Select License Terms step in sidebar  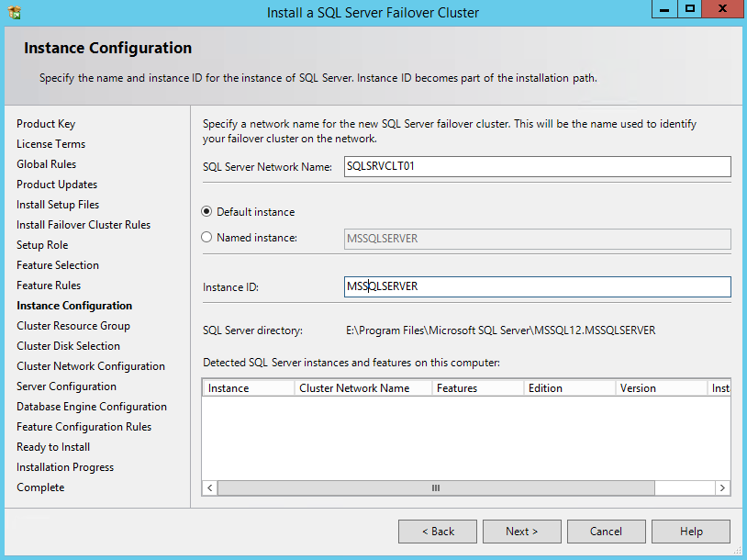point(51,144)
